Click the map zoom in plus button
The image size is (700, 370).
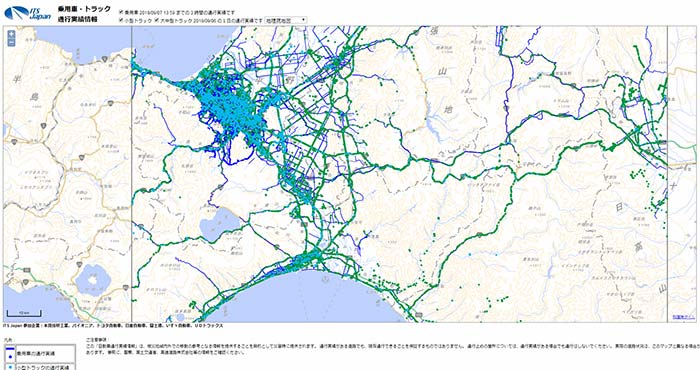[11, 34]
